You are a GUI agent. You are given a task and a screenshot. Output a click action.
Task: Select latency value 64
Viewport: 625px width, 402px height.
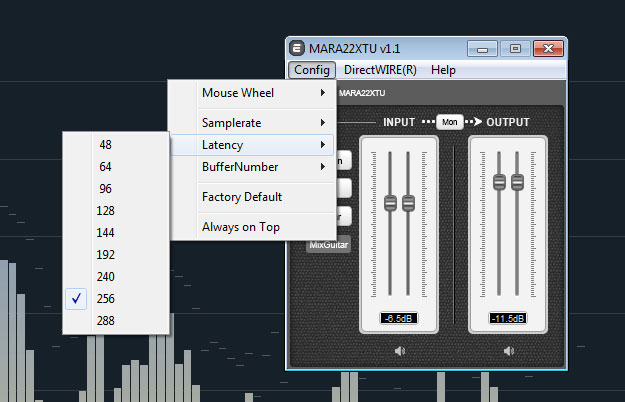(x=116, y=167)
